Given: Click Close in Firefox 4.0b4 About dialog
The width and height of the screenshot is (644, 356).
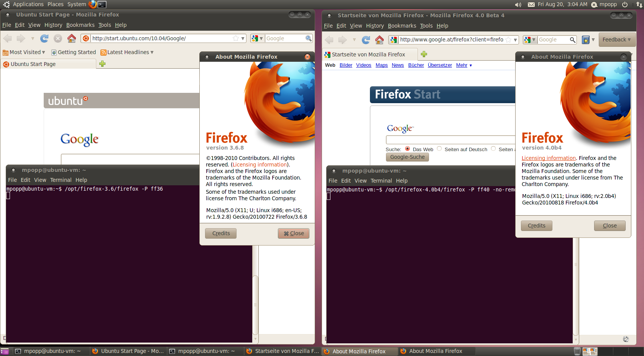Looking at the screenshot, I should [x=610, y=226].
